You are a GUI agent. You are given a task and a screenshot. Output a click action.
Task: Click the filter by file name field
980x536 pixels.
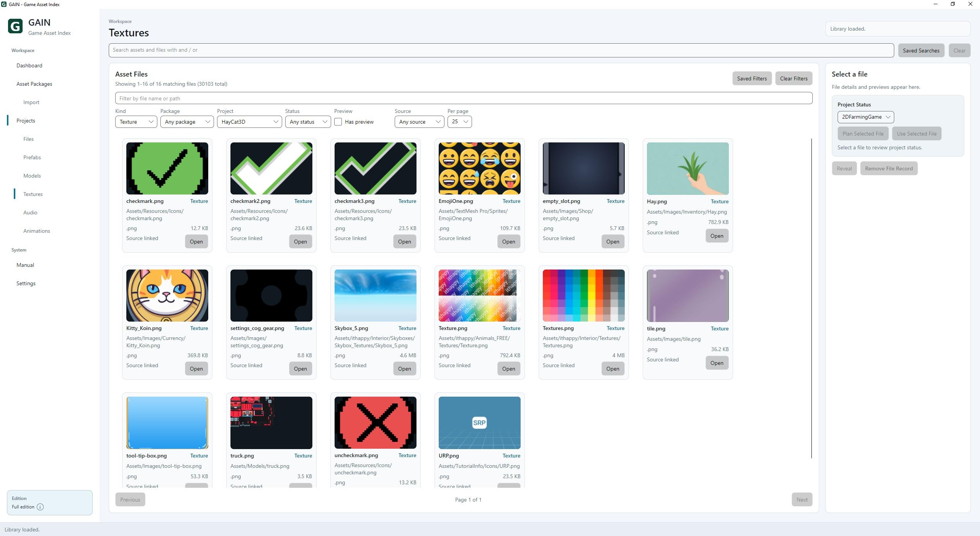[464, 98]
